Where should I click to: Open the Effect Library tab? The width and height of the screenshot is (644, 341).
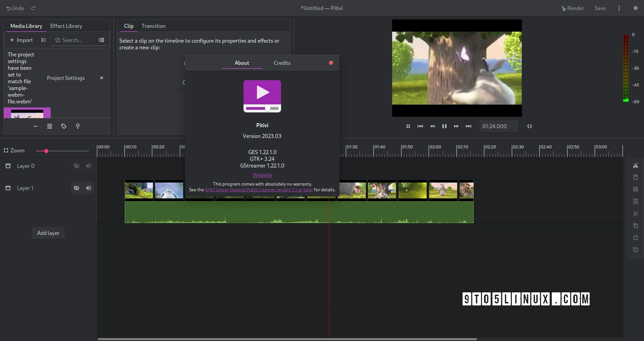66,26
